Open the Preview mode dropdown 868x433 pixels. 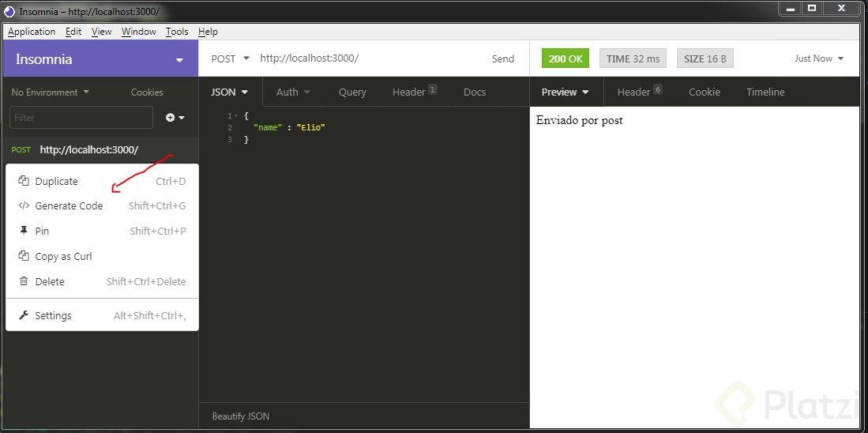point(565,92)
